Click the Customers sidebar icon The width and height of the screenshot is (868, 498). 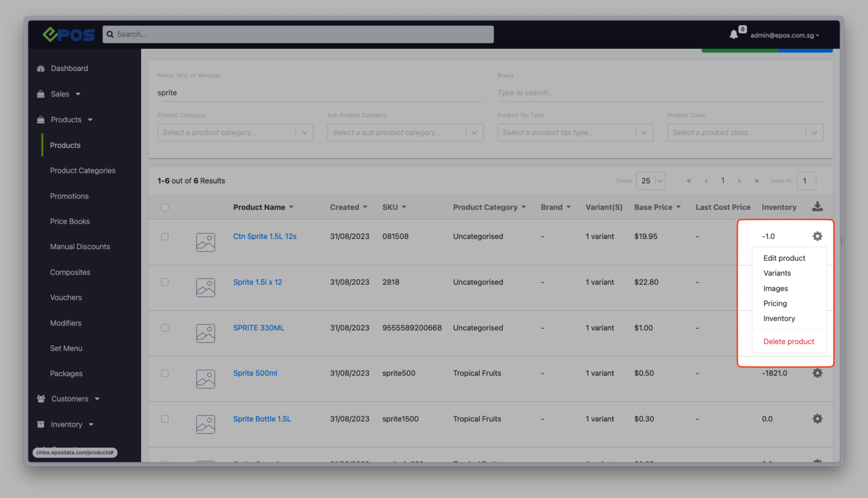40,398
